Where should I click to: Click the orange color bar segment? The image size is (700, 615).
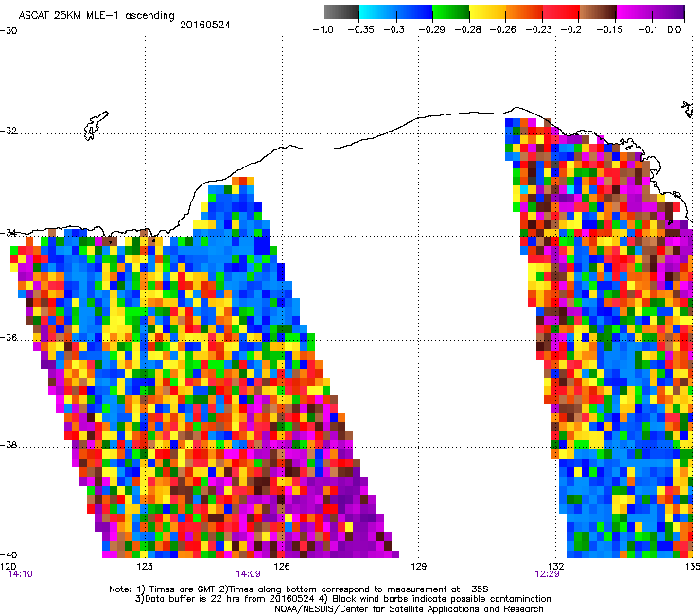524,12
